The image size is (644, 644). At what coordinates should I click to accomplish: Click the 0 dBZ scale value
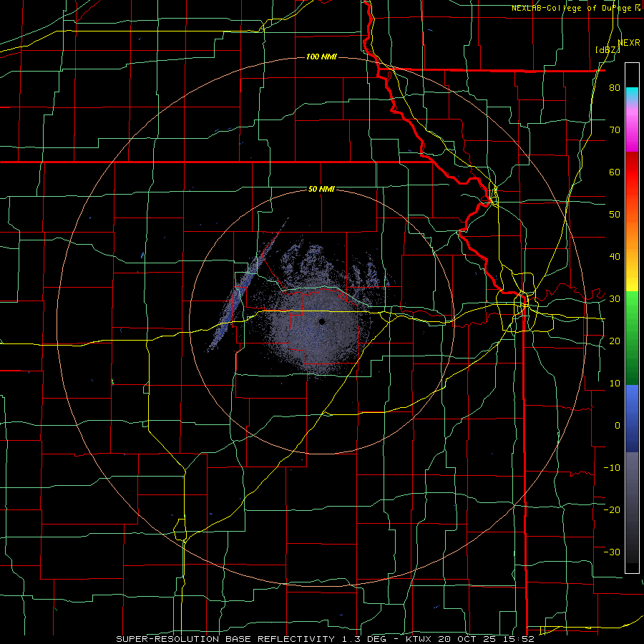pyautogui.click(x=618, y=426)
